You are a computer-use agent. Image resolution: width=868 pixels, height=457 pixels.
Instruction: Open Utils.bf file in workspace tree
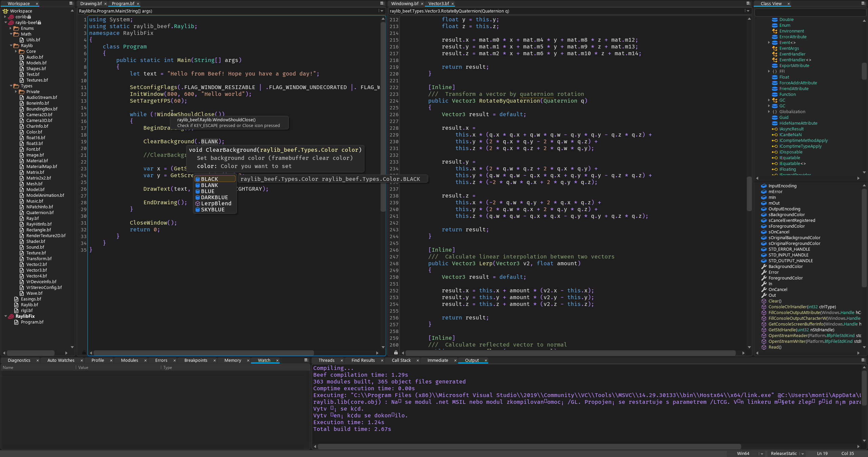[x=33, y=40]
